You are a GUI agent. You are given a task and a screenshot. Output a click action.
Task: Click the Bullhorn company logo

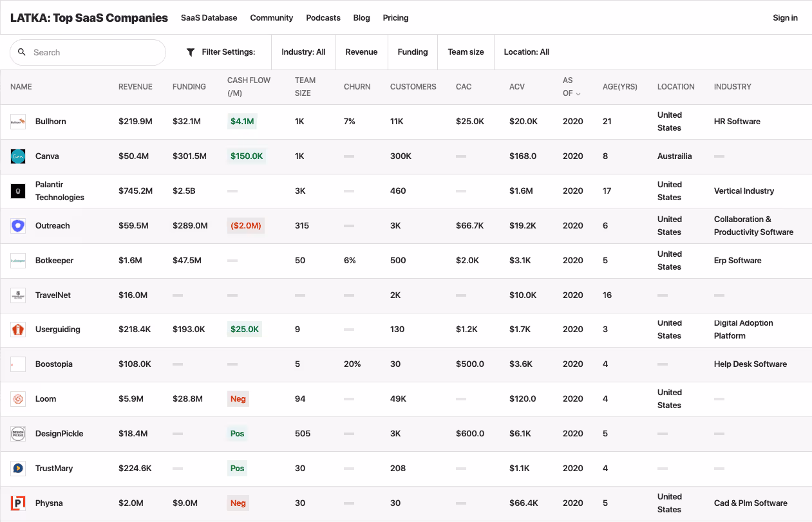click(18, 122)
